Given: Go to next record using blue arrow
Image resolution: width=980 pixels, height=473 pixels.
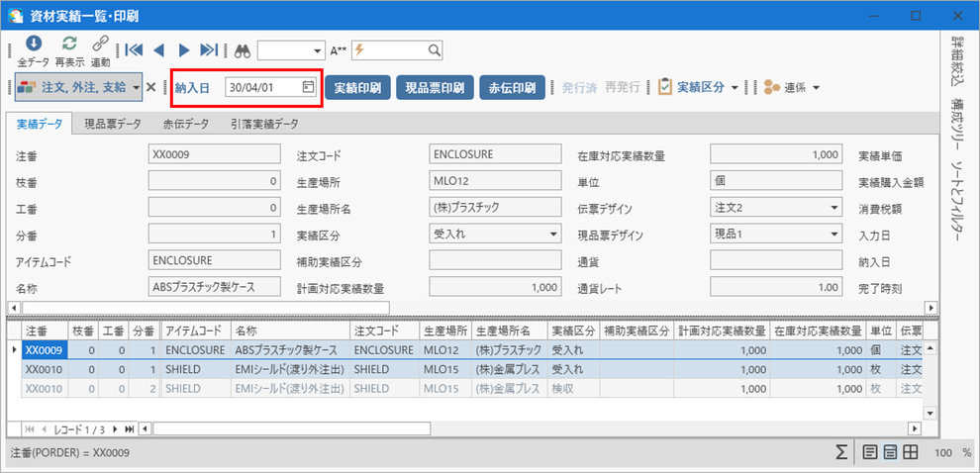Looking at the screenshot, I should pyautogui.click(x=184, y=50).
